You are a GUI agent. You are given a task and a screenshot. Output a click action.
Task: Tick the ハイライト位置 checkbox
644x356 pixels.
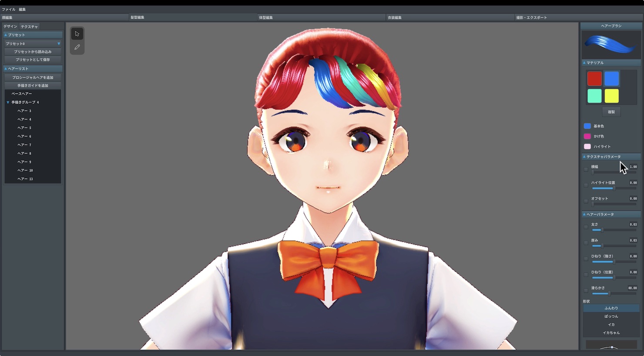(586, 185)
